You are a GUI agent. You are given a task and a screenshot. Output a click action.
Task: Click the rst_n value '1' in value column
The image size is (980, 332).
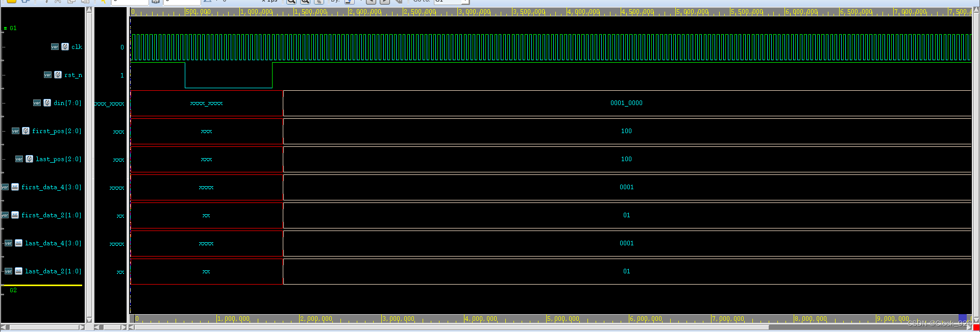pyautogui.click(x=122, y=75)
